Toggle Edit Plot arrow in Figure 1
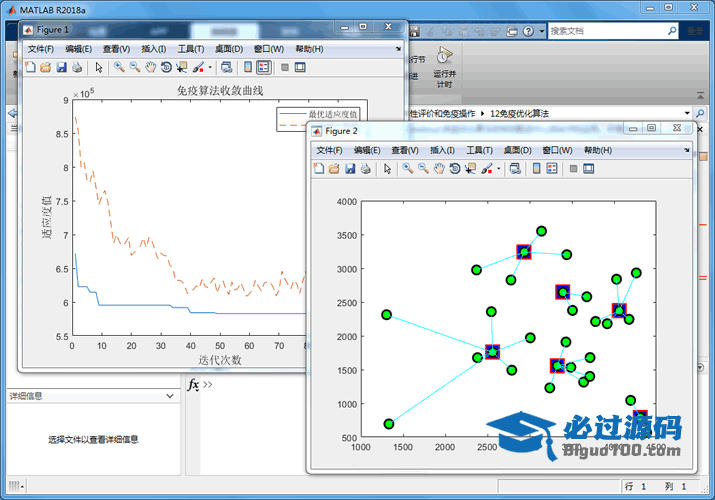The height and width of the screenshot is (500, 715). click(x=98, y=68)
